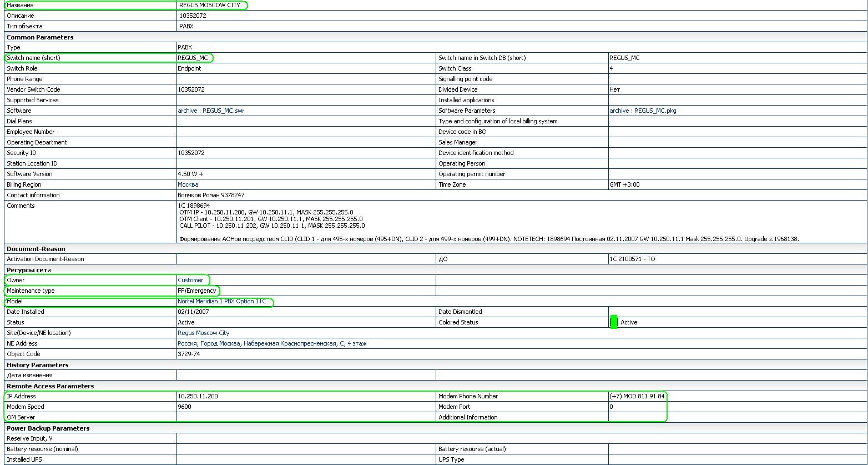The height and width of the screenshot is (465, 868).
Task: Click the Maintenance type value FF/Emergency
Action: 197,291
